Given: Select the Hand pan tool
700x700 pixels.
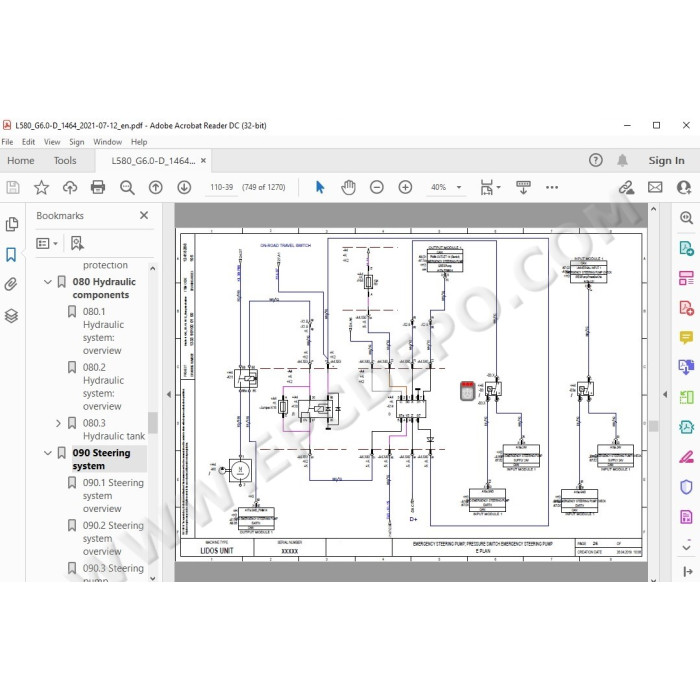Looking at the screenshot, I should 348,187.
